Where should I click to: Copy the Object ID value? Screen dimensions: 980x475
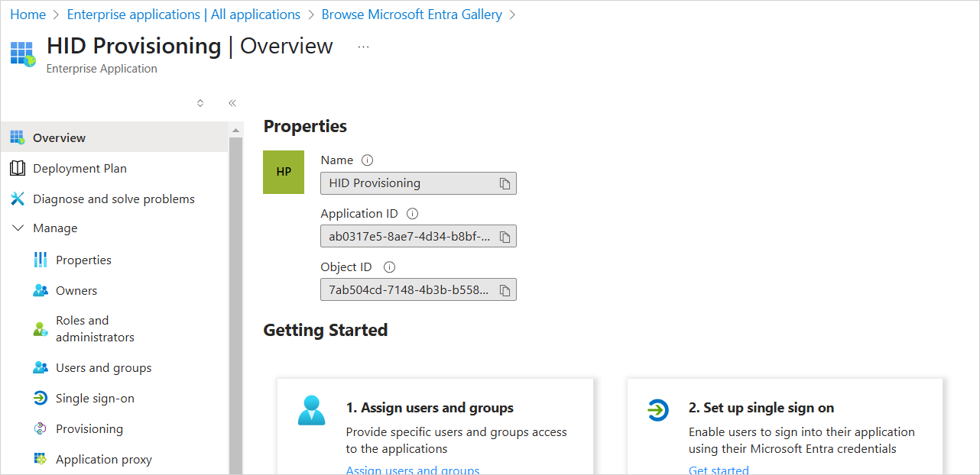tap(505, 290)
